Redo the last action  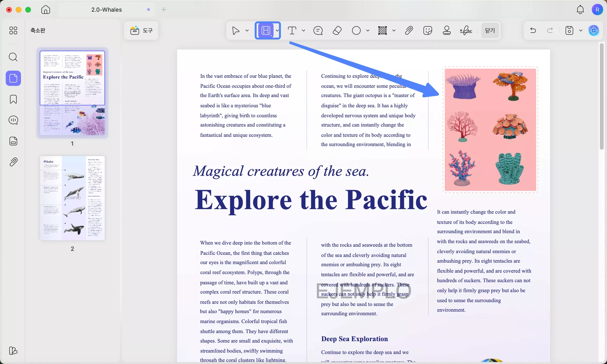[550, 30]
